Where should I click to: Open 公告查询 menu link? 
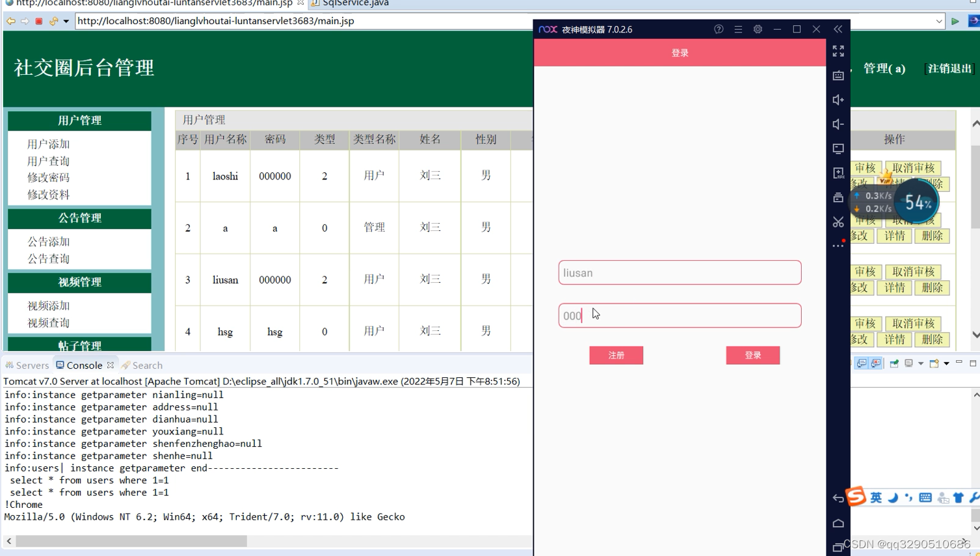(x=48, y=259)
